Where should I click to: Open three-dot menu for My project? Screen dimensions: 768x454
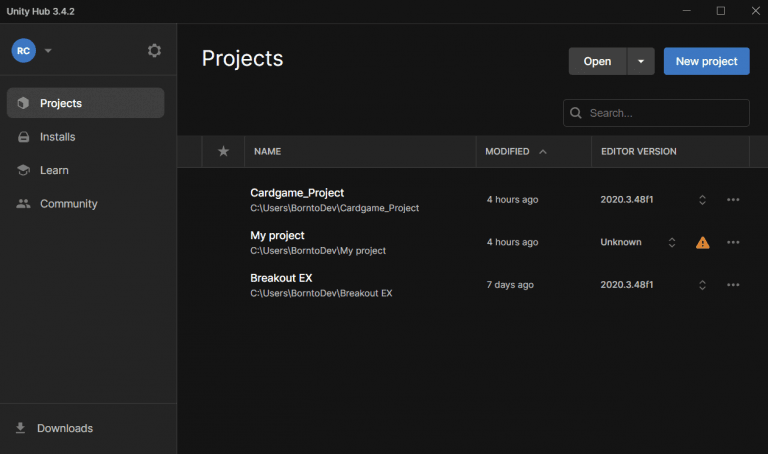pos(733,242)
